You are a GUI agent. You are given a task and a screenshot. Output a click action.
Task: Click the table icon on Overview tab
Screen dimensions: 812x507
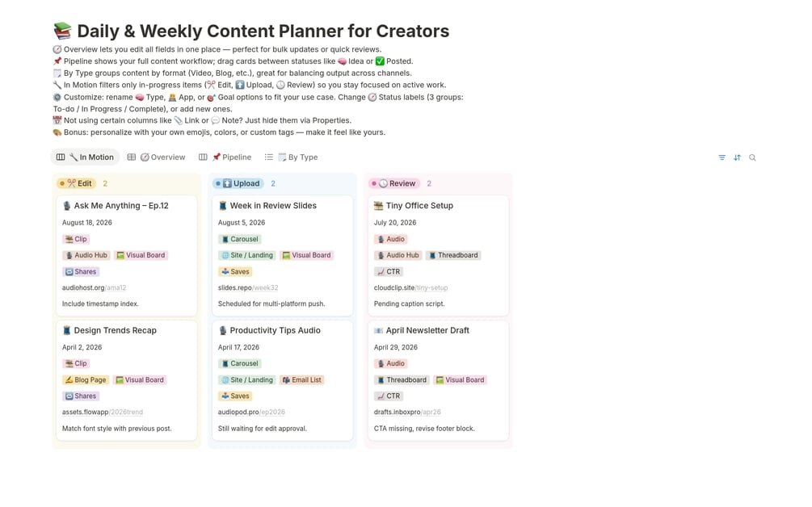click(x=132, y=157)
